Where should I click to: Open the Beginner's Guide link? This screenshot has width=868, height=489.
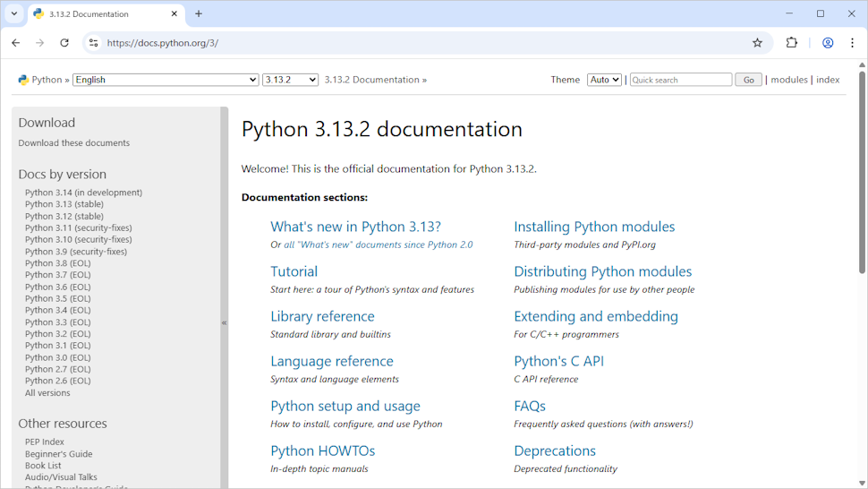59,454
